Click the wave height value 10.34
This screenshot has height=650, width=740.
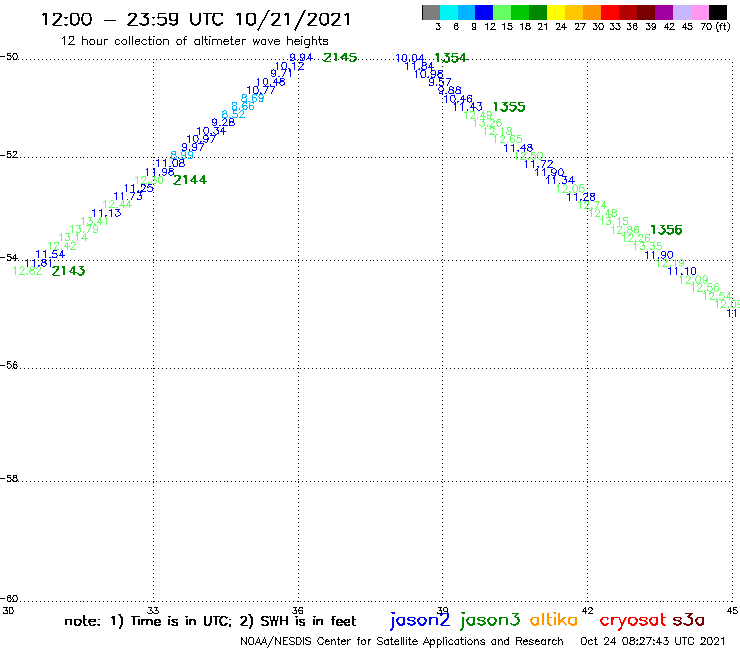click(211, 131)
